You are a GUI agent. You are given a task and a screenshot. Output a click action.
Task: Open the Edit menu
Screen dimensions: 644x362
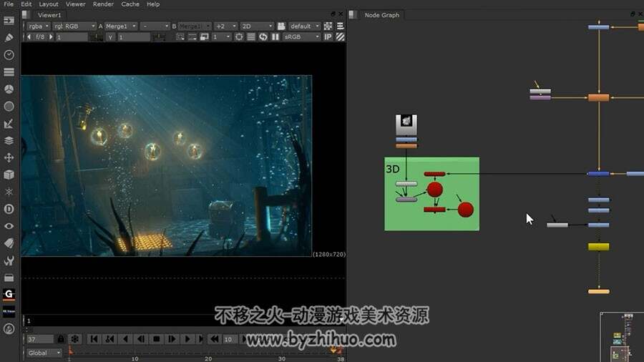pyautogui.click(x=26, y=4)
